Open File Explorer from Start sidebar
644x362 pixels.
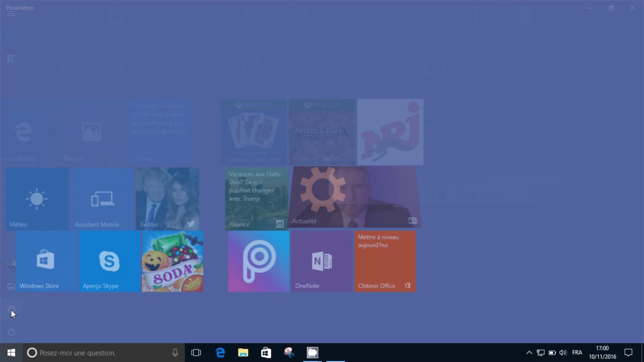click(x=11, y=287)
